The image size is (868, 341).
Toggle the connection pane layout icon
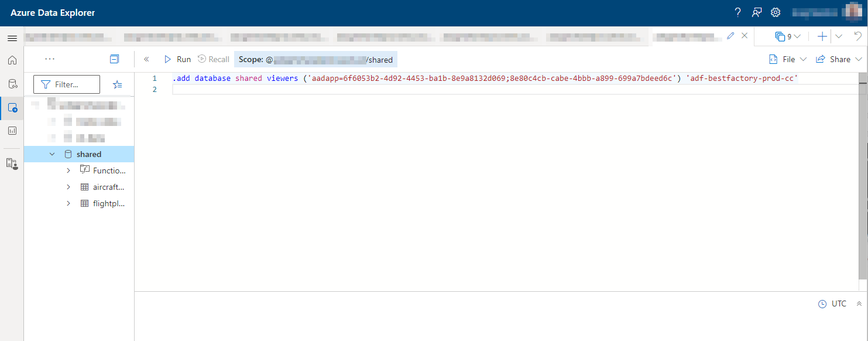click(x=115, y=59)
